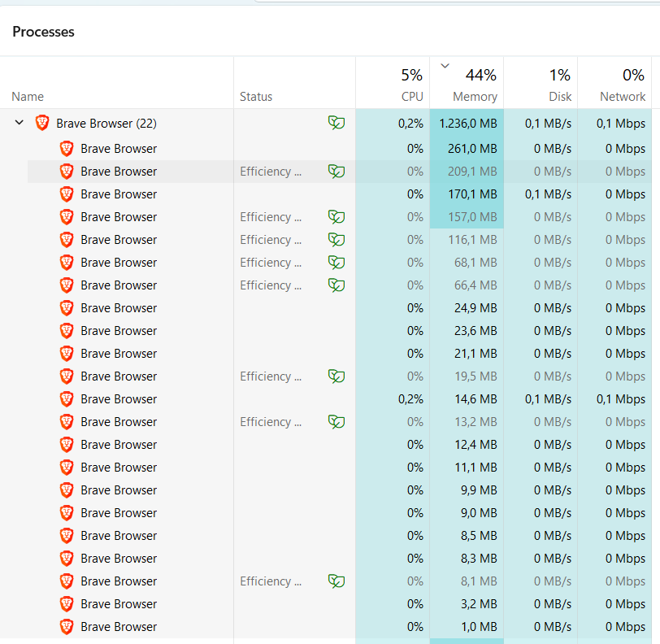Click the efficiency leaf icon in the 68,1 MB row
Viewport: 660px width, 644px height.
pyautogui.click(x=337, y=263)
